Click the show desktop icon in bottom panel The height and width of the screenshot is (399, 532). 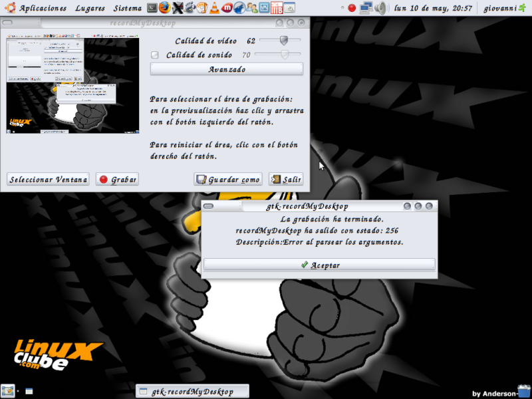8,391
